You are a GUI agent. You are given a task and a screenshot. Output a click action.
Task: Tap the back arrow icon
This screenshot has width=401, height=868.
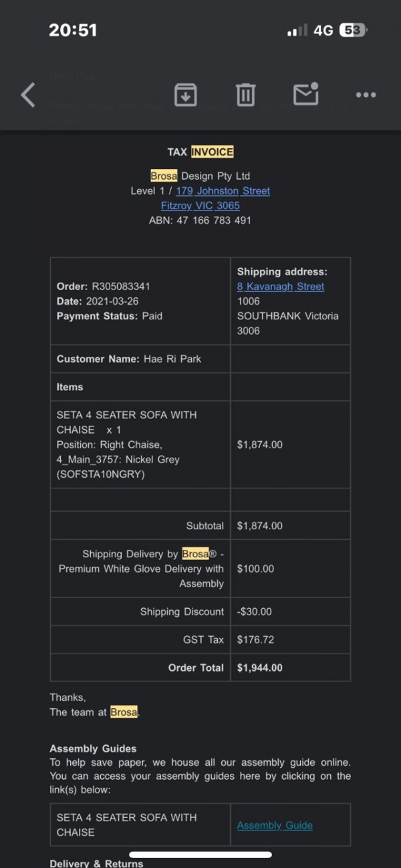coord(28,95)
